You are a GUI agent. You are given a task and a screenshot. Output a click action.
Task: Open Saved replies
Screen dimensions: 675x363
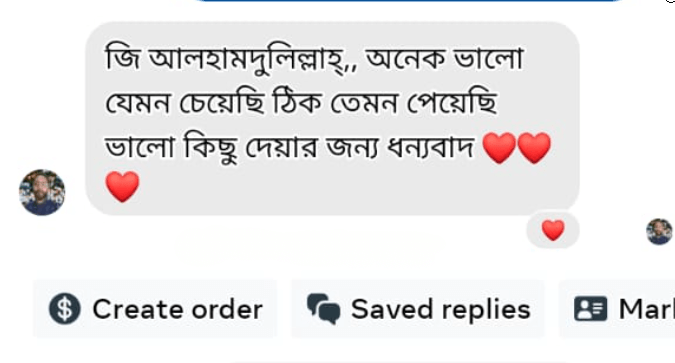pyautogui.click(x=418, y=309)
